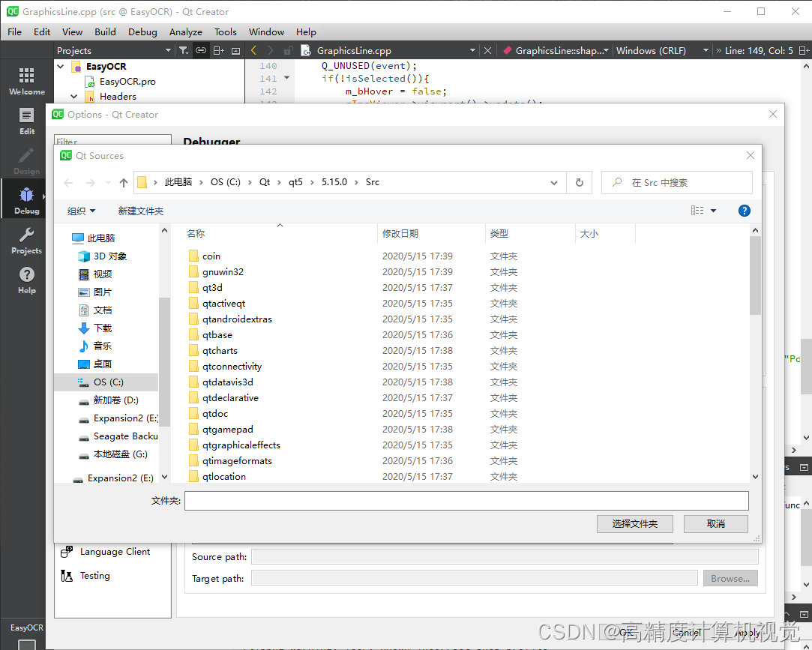This screenshot has height=650, width=812.
Task: Click the blue help icon in Qt Sources dialog
Action: point(744,211)
